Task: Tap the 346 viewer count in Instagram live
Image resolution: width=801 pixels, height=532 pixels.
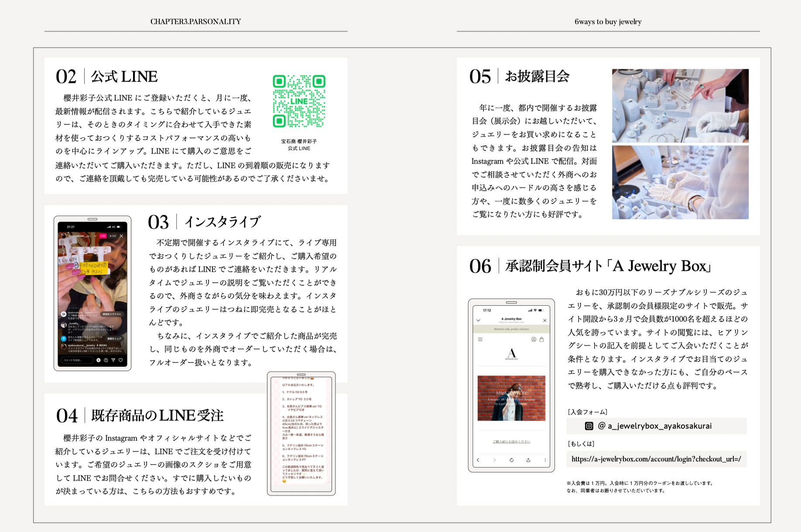Action: pyautogui.click(x=113, y=236)
